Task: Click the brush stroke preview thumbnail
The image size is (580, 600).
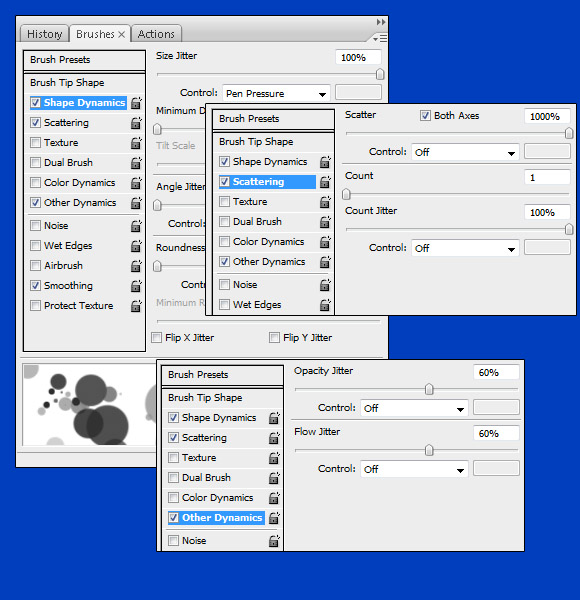Action: 90,405
